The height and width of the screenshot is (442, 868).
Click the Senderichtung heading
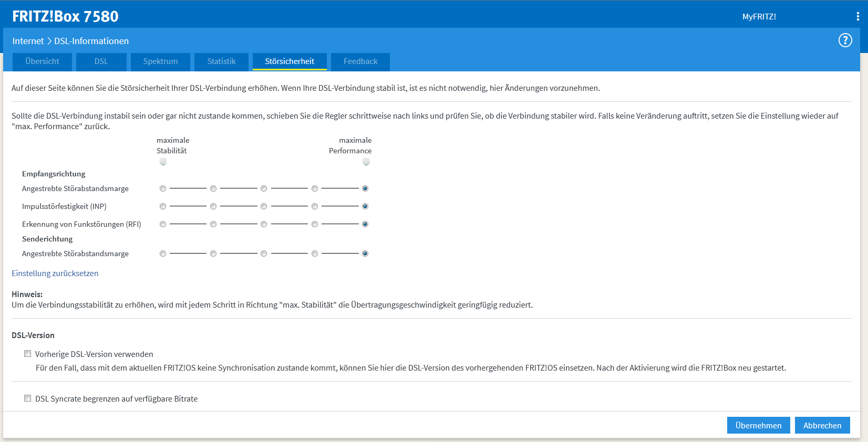coord(47,239)
